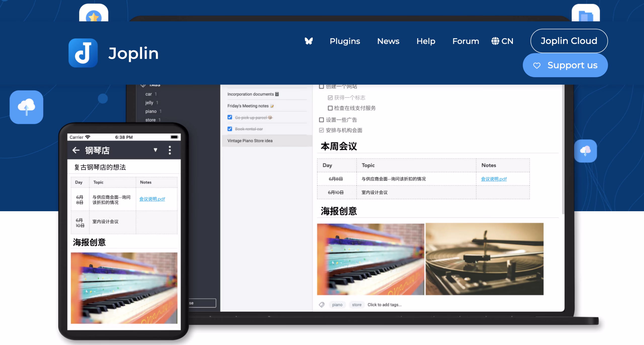Tap the dropdown triangle in phone header
The height and width of the screenshot is (345, 644).
(x=155, y=150)
